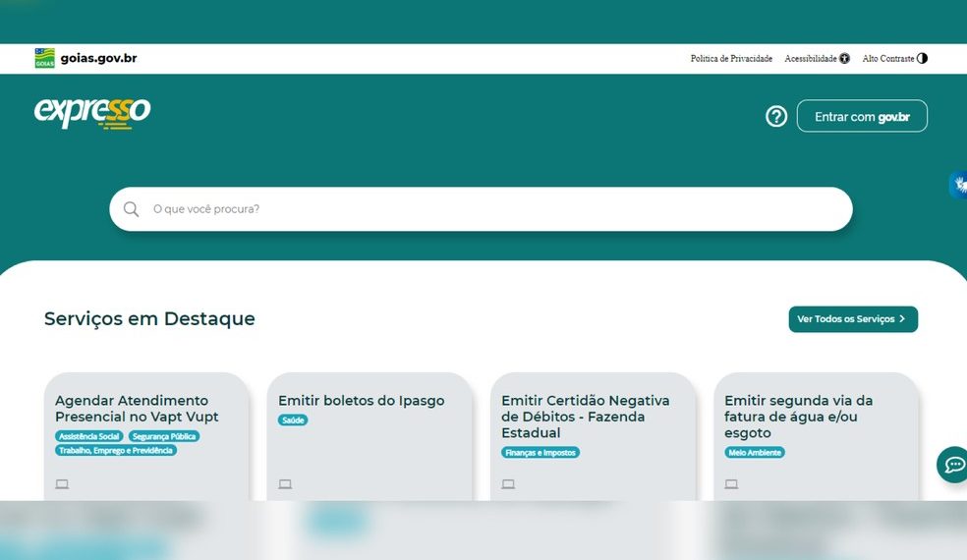Open the chat bubble support widget

[953, 465]
